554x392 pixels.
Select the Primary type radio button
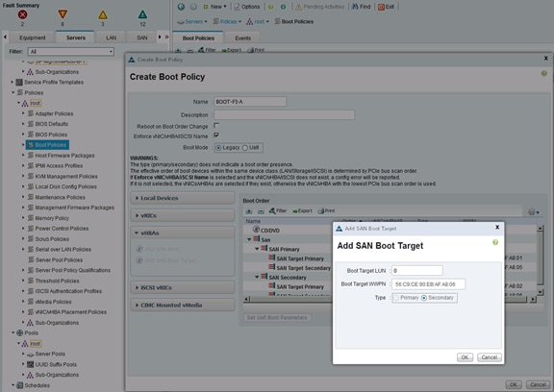click(396, 298)
